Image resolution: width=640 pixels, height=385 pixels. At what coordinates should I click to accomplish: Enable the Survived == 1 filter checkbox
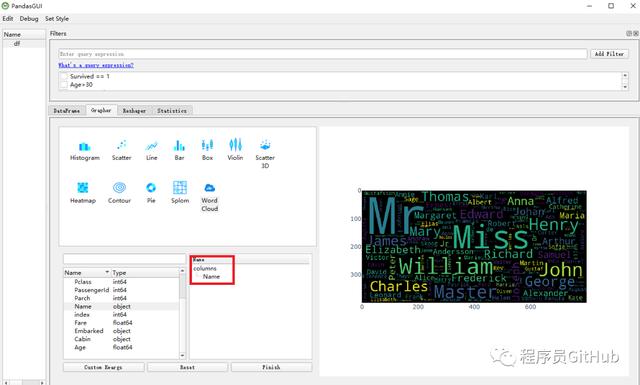click(64, 76)
